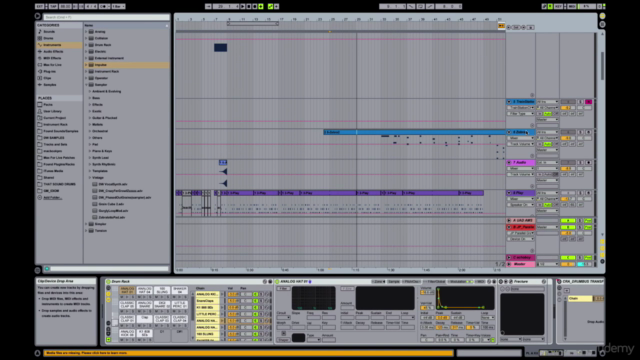This screenshot has height=360, width=640.
Task: Toggle Post button on C echoboy return
Action: [588, 258]
